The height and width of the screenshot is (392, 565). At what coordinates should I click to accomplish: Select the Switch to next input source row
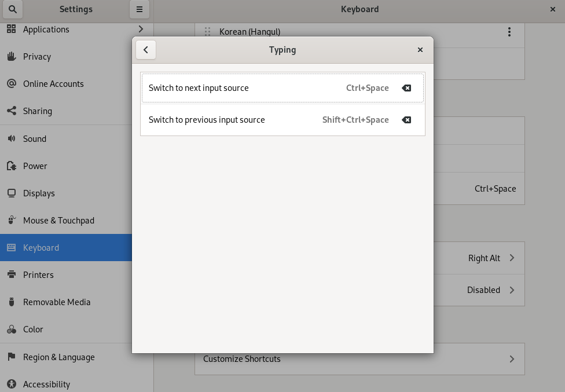coord(243,88)
